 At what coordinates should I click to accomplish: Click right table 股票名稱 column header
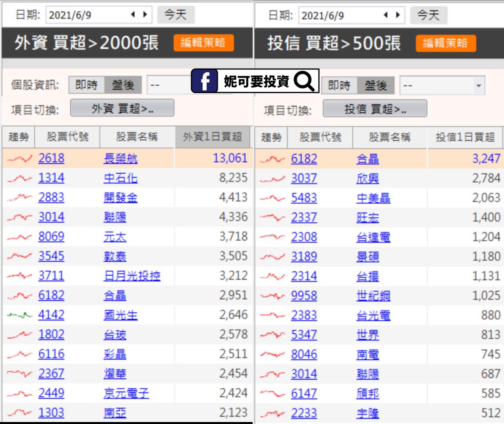(390, 137)
